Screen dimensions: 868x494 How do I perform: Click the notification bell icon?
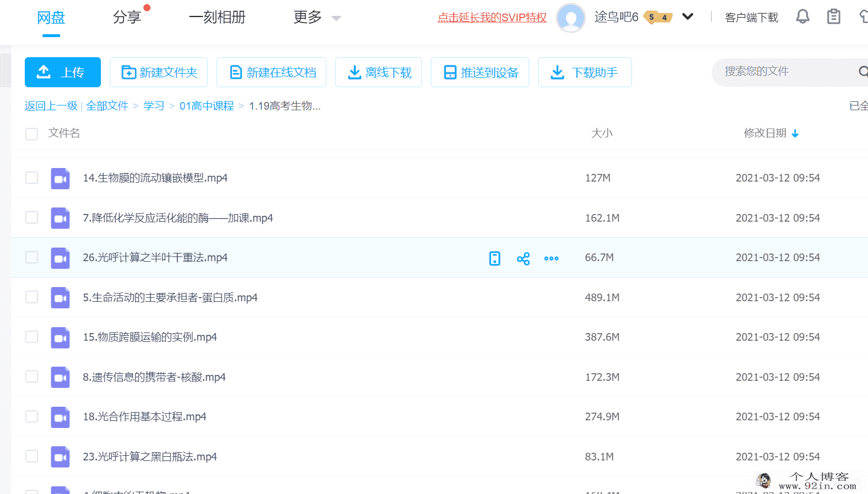pyautogui.click(x=803, y=17)
